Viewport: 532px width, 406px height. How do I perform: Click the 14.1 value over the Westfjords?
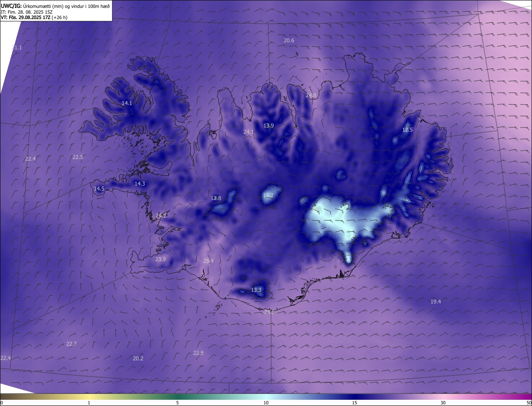127,103
